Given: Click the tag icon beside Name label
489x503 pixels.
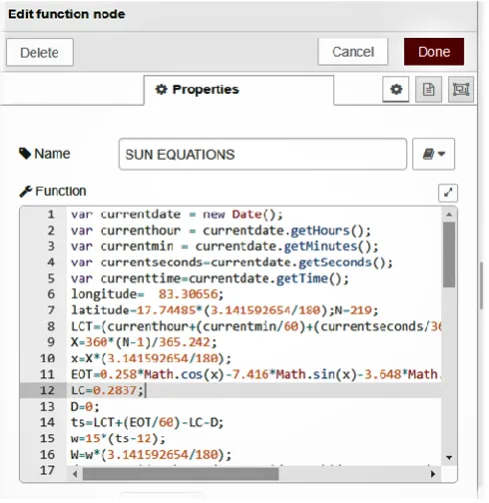Looking at the screenshot, I should coord(25,154).
